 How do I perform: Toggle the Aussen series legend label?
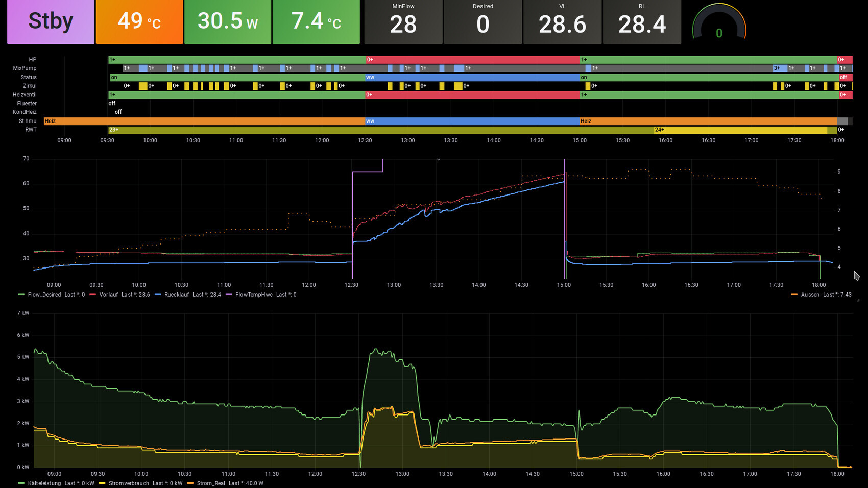[x=810, y=295]
